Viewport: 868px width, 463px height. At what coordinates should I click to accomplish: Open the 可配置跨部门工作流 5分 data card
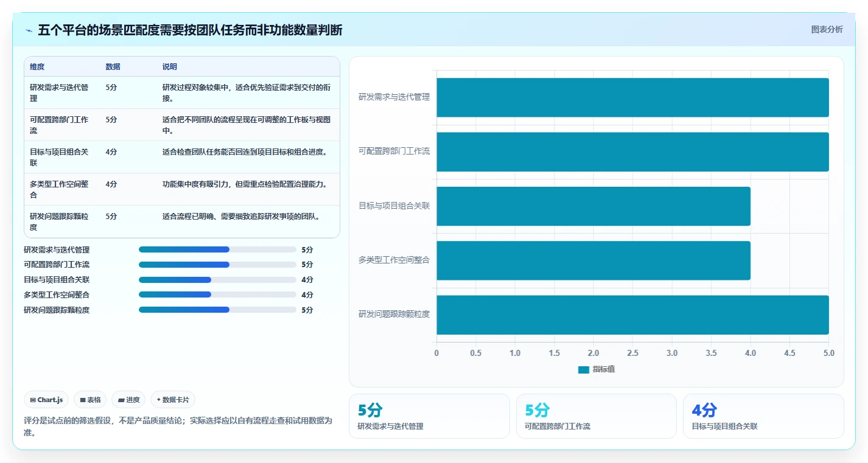click(x=596, y=416)
